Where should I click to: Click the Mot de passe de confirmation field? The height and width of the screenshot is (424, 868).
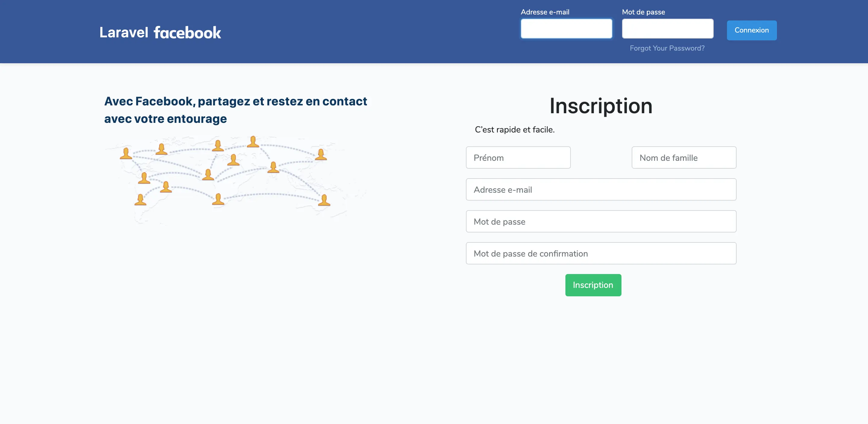[601, 253]
